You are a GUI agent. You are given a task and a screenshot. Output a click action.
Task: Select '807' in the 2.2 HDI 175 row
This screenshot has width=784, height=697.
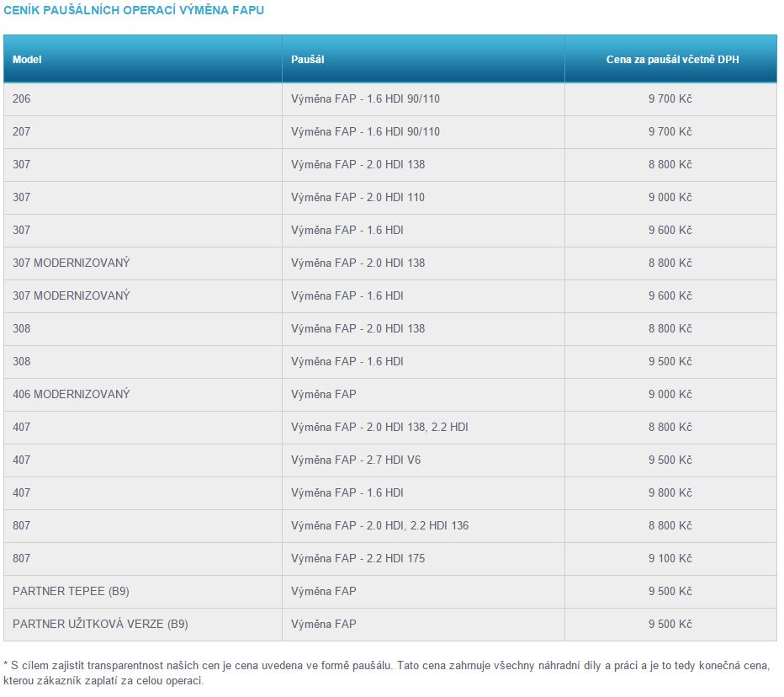[22, 558]
